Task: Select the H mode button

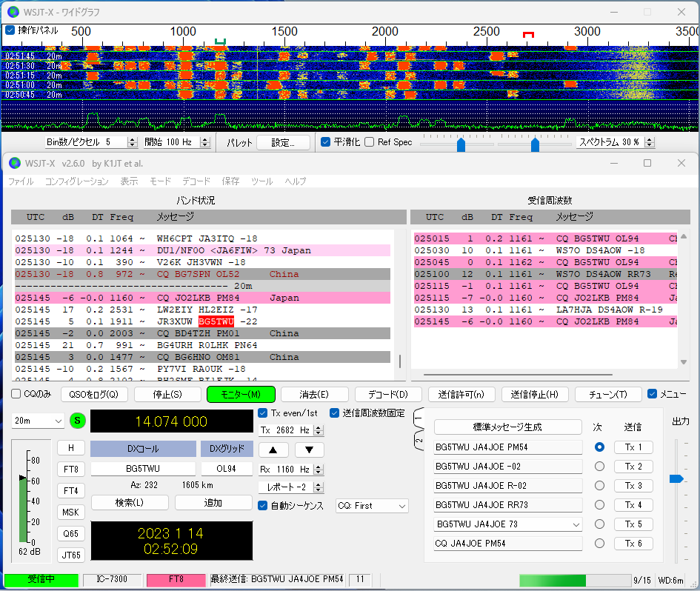Action: (x=71, y=447)
